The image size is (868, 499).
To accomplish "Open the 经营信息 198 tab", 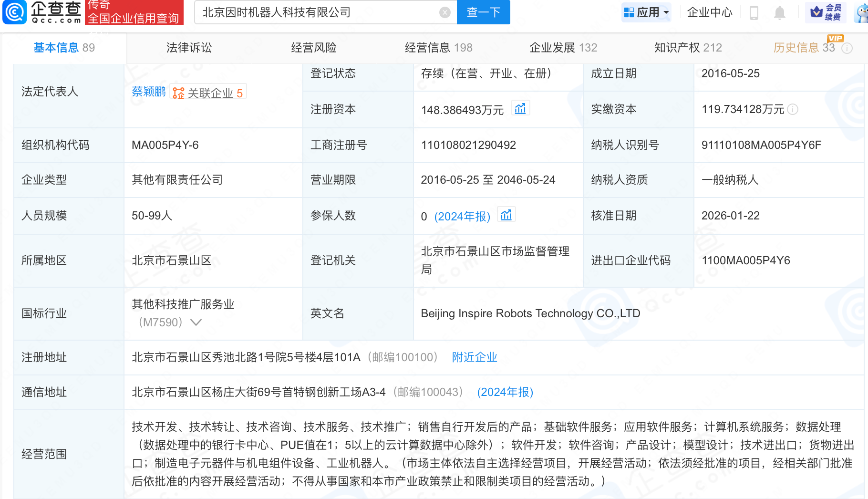I will (x=438, y=48).
